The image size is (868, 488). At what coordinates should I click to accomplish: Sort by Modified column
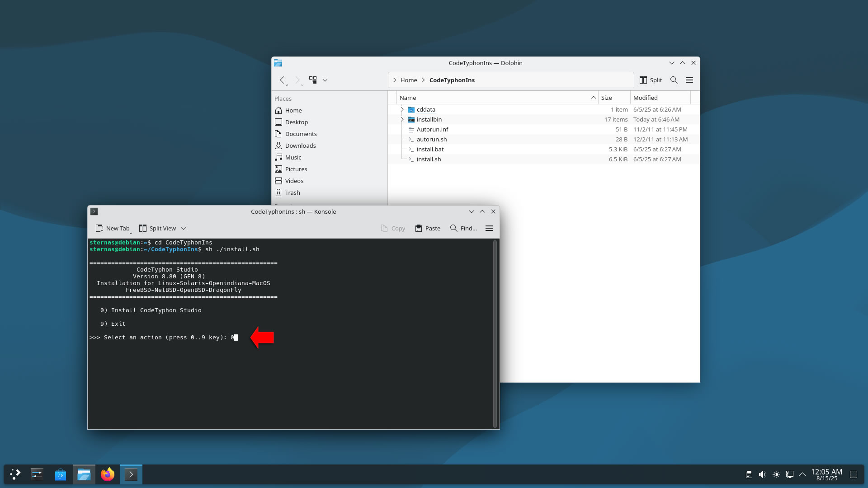pos(660,98)
